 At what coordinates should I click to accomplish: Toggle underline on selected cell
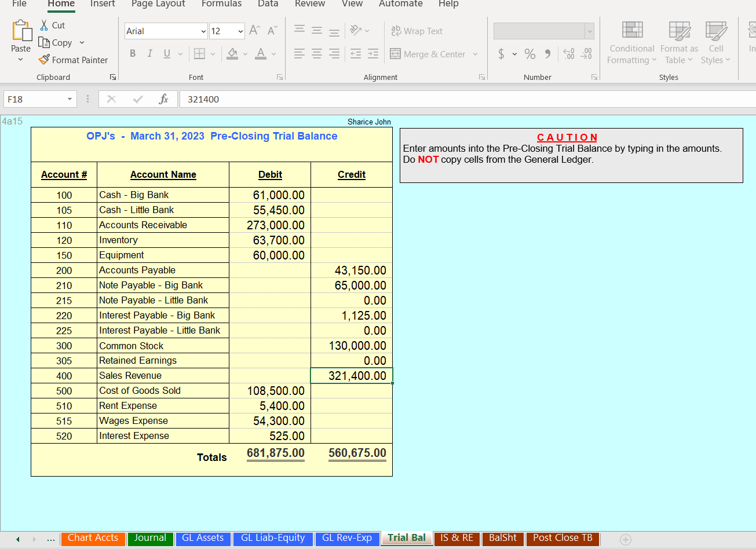coord(166,53)
